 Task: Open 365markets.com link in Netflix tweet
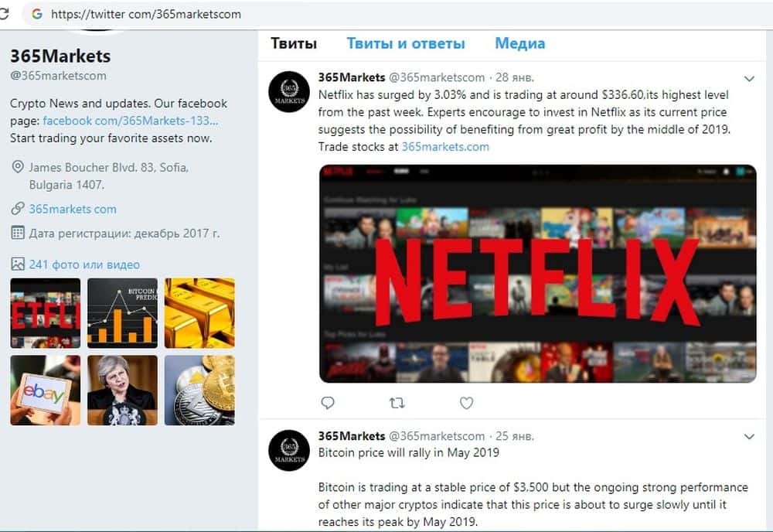[x=445, y=147]
